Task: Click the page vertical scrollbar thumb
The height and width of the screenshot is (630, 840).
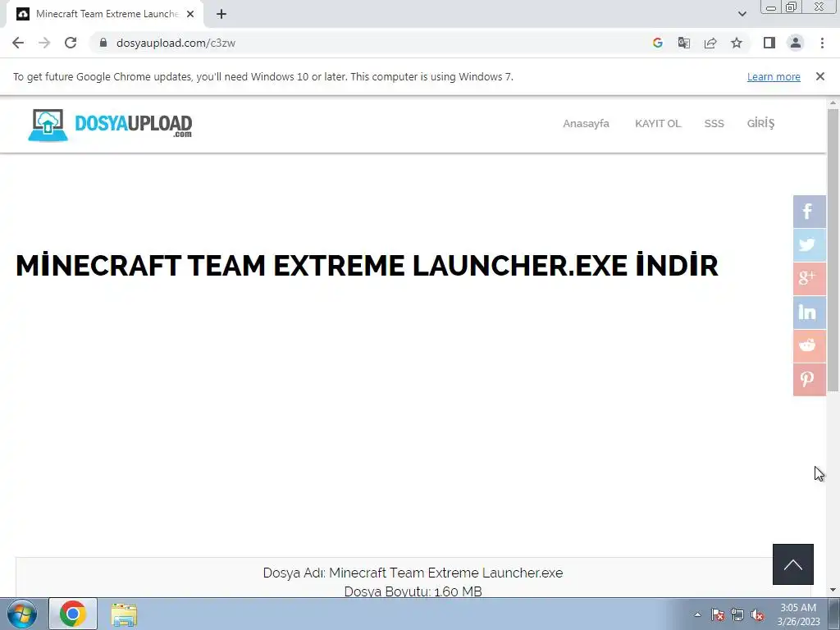Action: [x=833, y=249]
